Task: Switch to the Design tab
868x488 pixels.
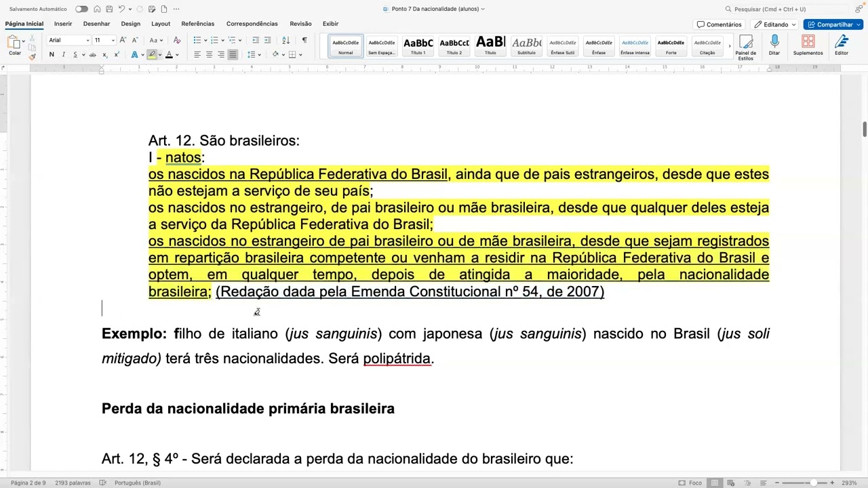Action: coord(130,24)
